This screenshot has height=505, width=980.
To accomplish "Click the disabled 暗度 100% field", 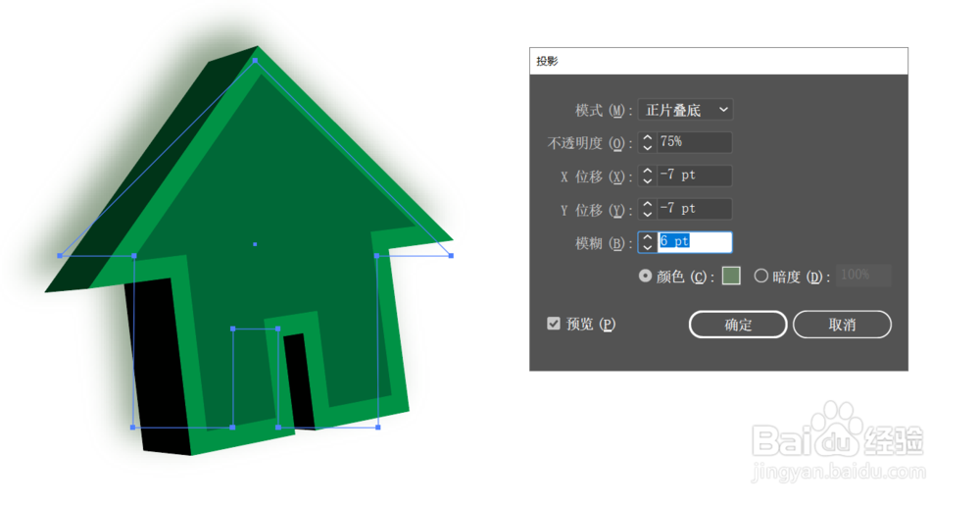I will (x=863, y=275).
